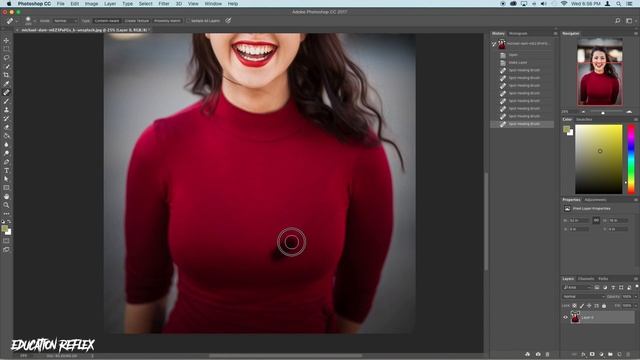
Task: Toggle the Quick Mask mode icon
Action: pos(6,241)
